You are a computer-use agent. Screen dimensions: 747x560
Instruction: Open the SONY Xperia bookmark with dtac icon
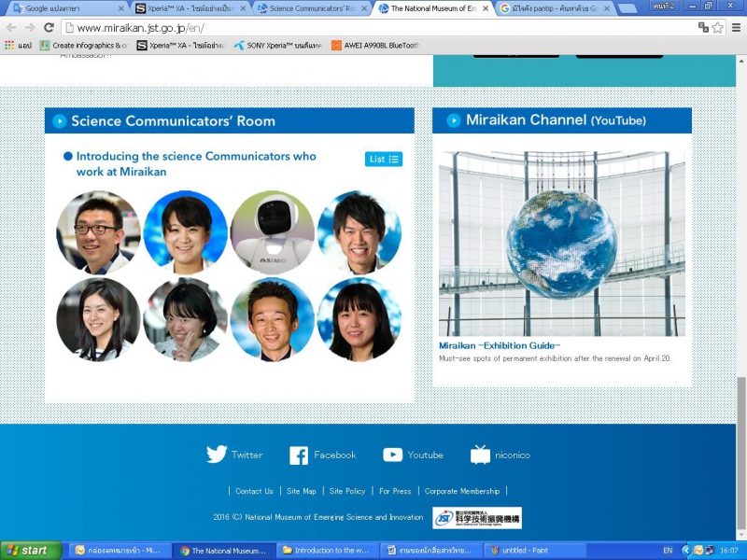click(x=278, y=45)
